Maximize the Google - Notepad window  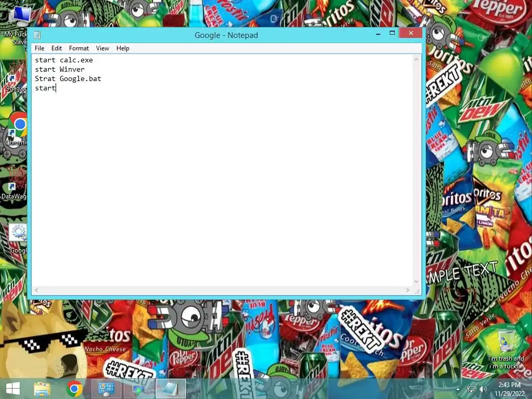(x=392, y=33)
